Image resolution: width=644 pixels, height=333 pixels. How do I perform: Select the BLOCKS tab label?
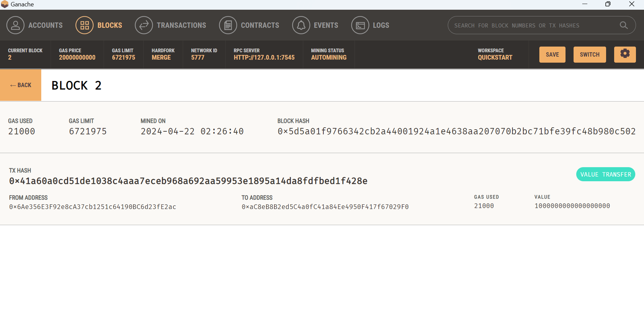pyautogui.click(x=110, y=25)
